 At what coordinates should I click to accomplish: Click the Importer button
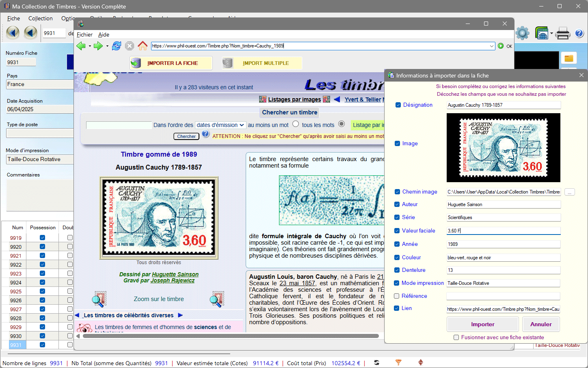click(x=482, y=325)
